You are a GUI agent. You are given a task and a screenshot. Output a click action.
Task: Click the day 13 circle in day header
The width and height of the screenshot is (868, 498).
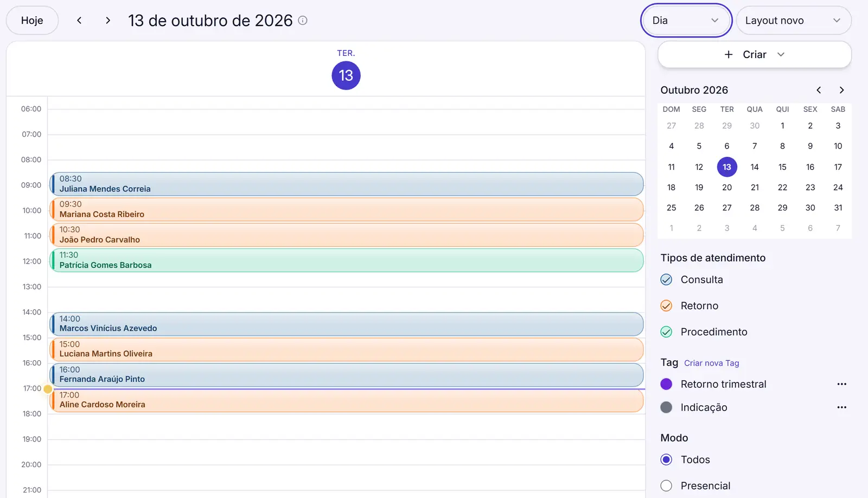(x=346, y=75)
